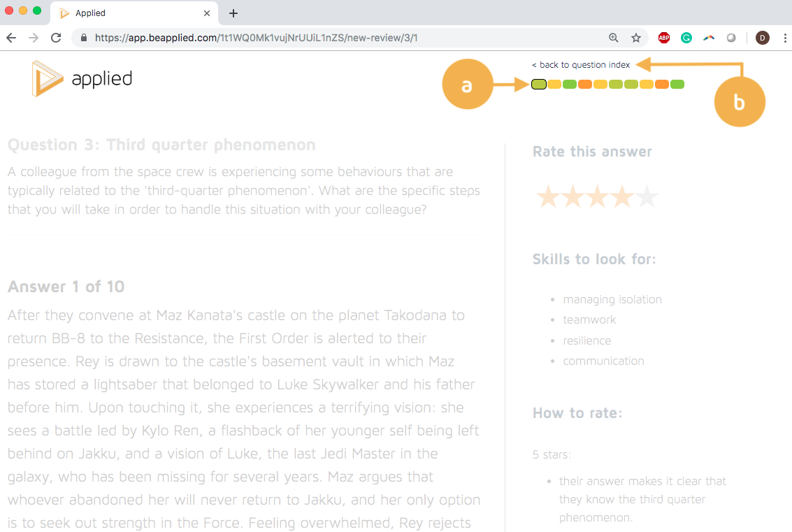
Task: Reload the current page
Action: 56,38
